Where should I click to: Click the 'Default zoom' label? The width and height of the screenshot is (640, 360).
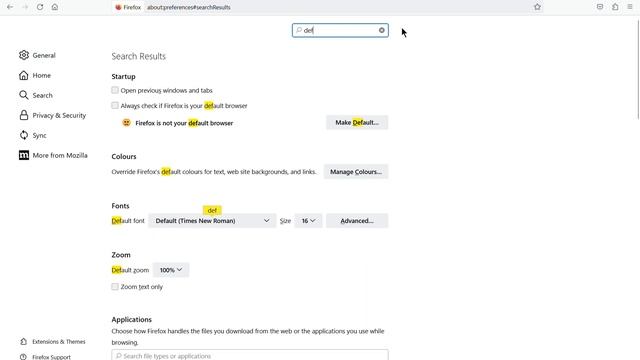130,270
